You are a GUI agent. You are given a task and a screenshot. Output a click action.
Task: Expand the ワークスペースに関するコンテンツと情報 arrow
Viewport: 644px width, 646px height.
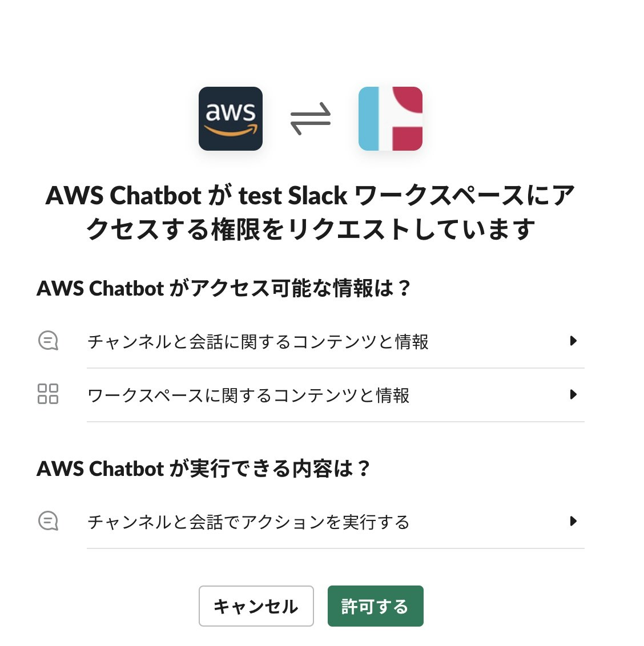point(573,394)
